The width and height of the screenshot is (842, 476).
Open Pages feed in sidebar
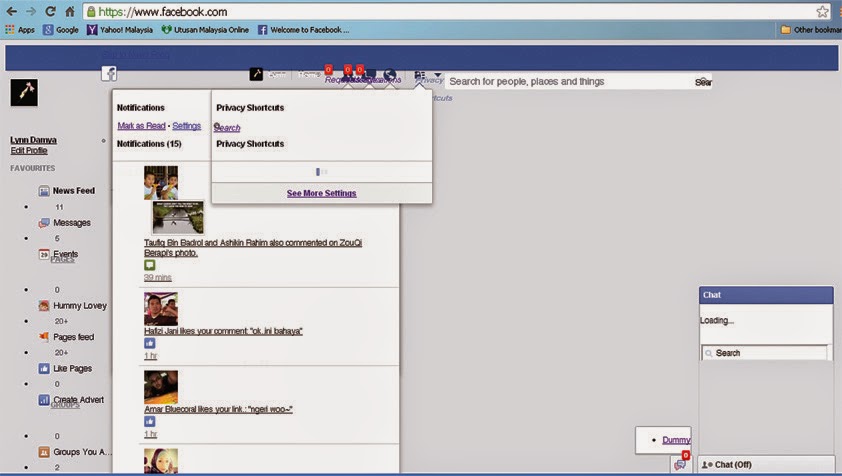(74, 337)
